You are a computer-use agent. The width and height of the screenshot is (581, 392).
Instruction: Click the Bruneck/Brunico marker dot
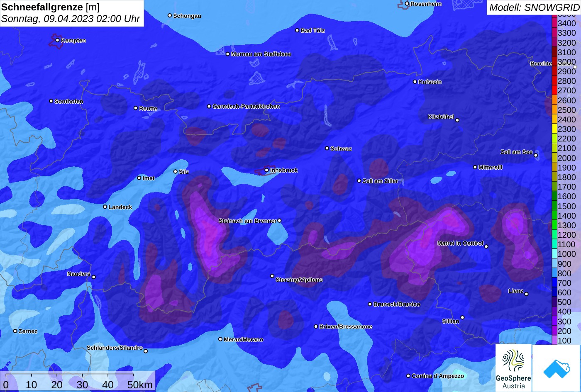pos(370,304)
